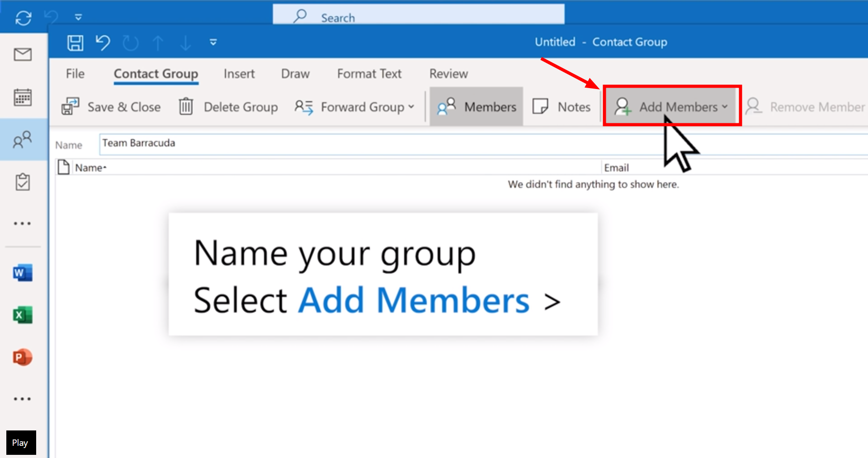Select the People icon in the sidebar

coord(22,140)
